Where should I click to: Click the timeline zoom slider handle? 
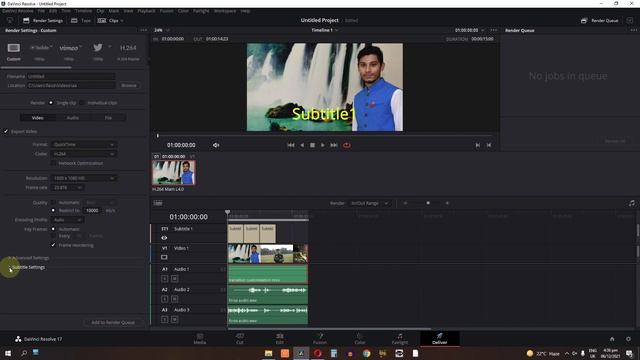pos(428,203)
